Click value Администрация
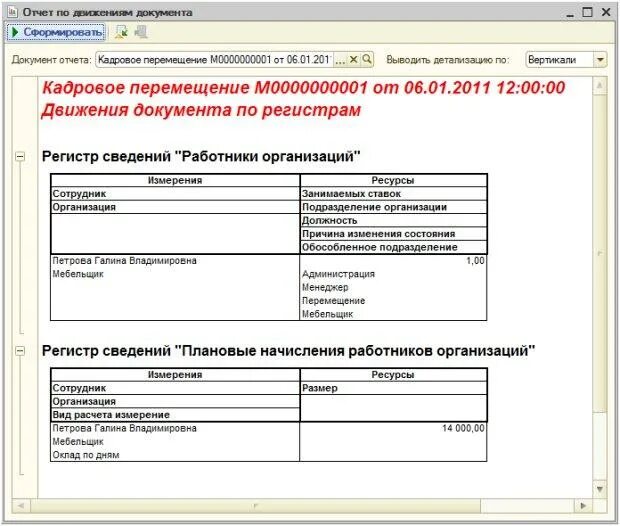This screenshot has width=620, height=526. click(x=338, y=274)
